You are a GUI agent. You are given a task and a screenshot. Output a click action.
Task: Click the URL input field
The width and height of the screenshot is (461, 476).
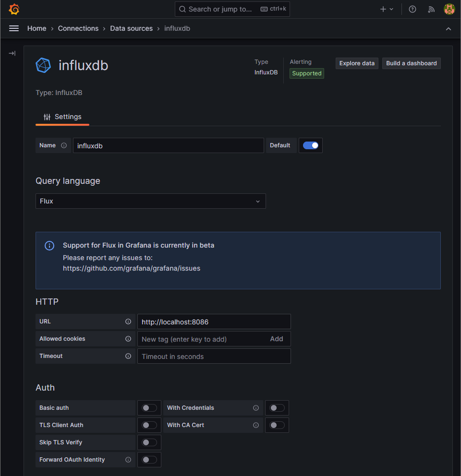click(214, 322)
